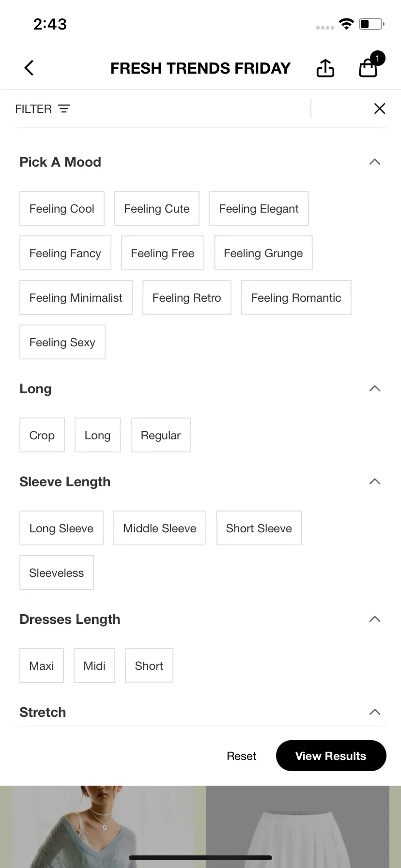This screenshot has width=401, height=868.
Task: Toggle the Feeling Cute mood filter
Action: click(157, 208)
